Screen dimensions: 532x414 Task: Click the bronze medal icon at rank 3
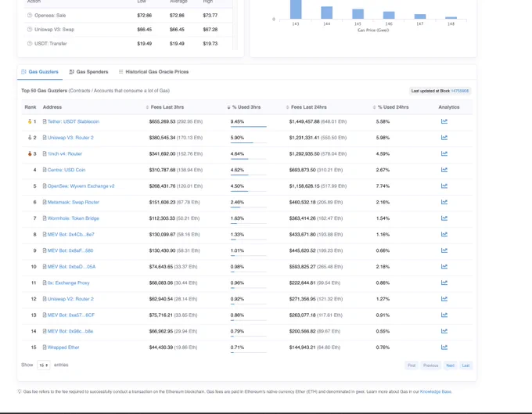point(30,153)
